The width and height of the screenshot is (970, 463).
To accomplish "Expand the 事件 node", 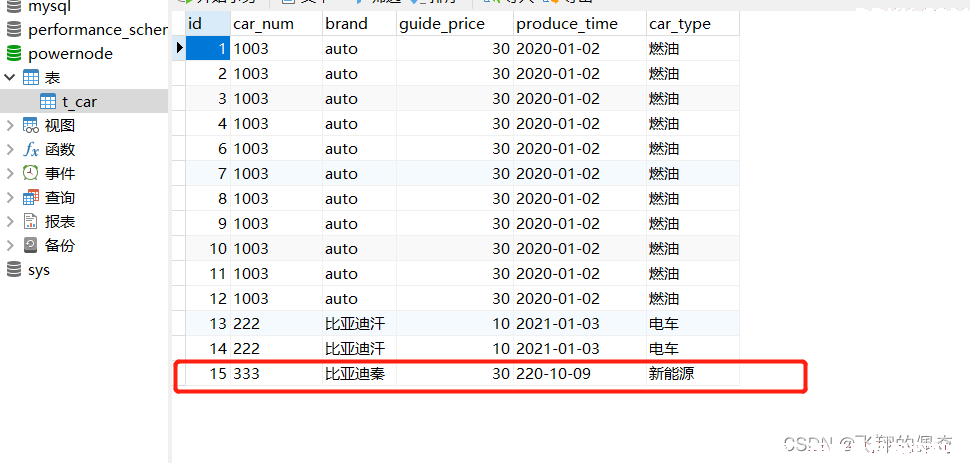I will [x=9, y=173].
